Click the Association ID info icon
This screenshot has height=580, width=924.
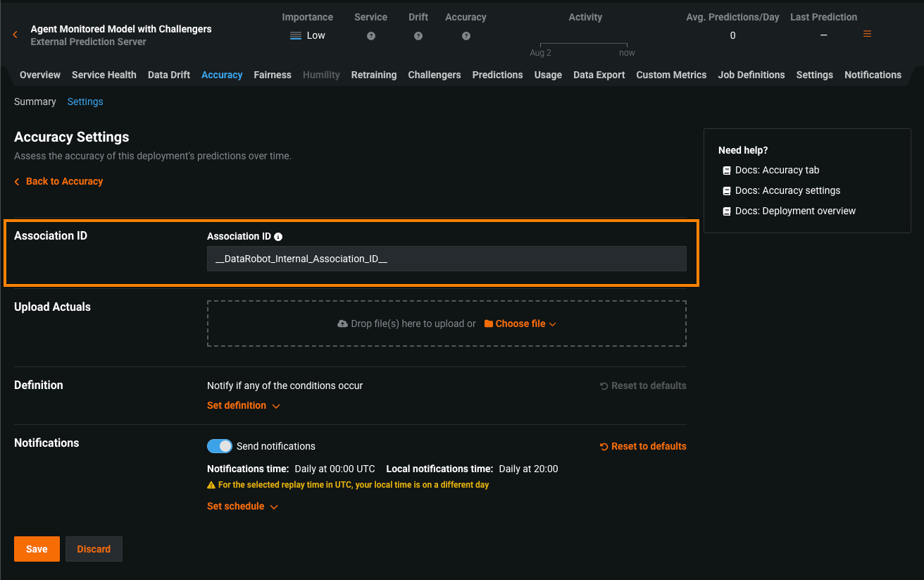coord(278,237)
